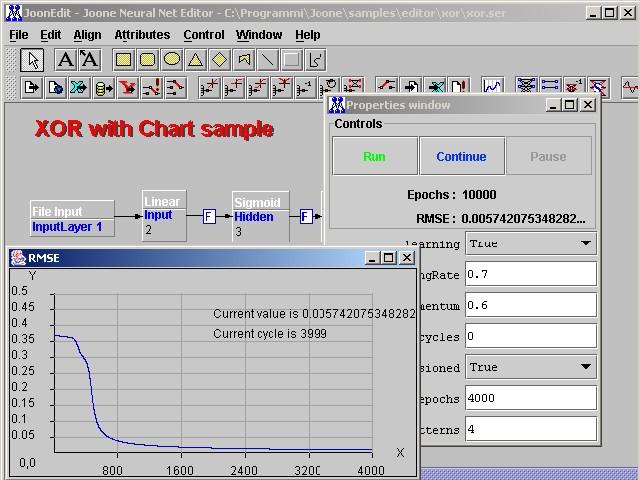Screen dimensions: 640x480
Task: Open the File menu
Action: click(x=19, y=35)
